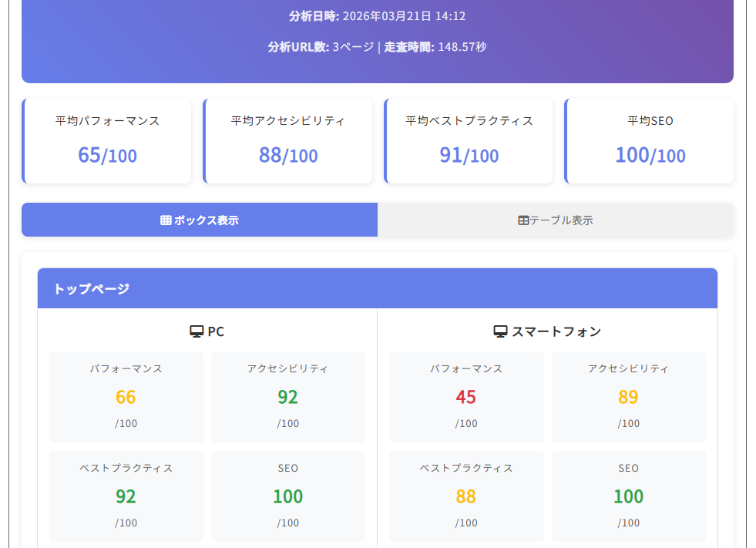The image size is (756, 548).
Task: Click the table icon beside テーブル表示
Action: 523,220
